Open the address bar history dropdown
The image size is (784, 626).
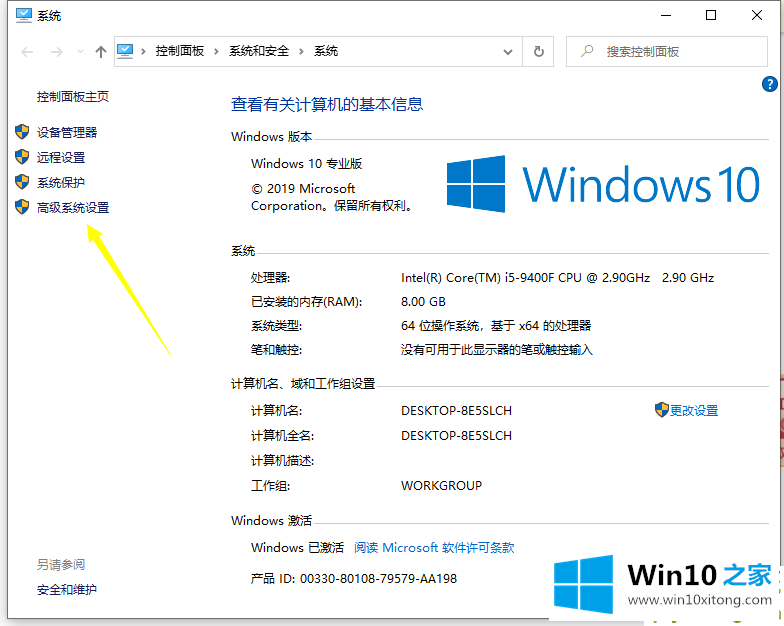pos(508,52)
